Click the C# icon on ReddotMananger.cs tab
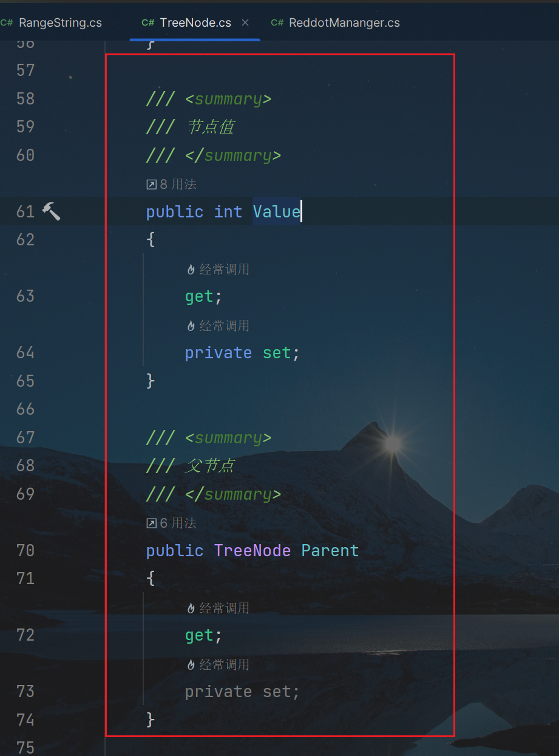Screen dimensions: 559x756 click(x=277, y=22)
